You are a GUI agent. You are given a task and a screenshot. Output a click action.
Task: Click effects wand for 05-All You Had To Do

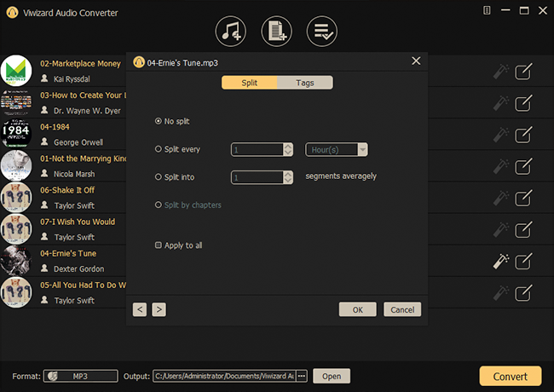tap(501, 293)
